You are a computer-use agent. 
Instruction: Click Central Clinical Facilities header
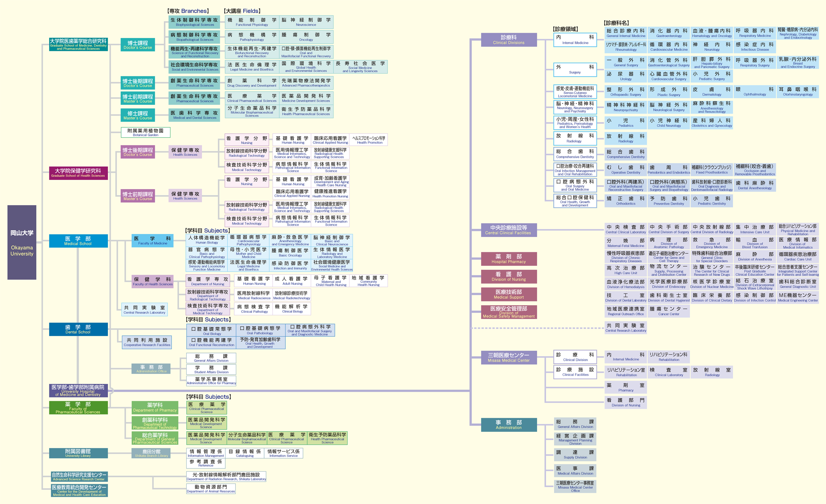(x=508, y=230)
